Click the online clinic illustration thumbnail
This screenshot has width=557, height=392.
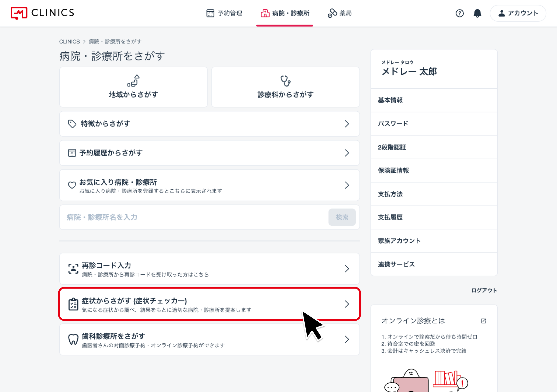[x=426, y=380]
